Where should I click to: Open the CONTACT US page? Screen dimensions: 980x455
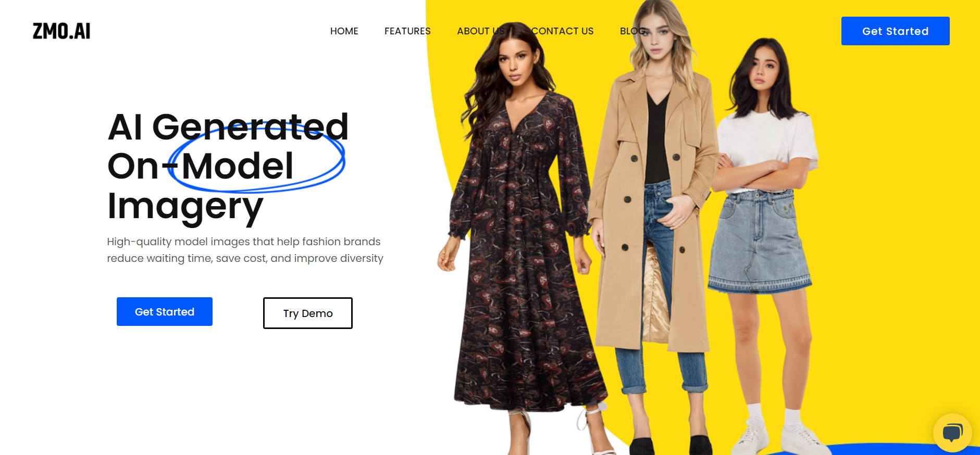pos(563,31)
